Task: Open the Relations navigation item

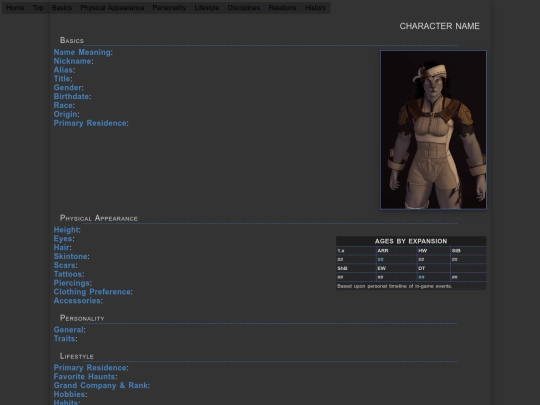Action: click(x=282, y=8)
